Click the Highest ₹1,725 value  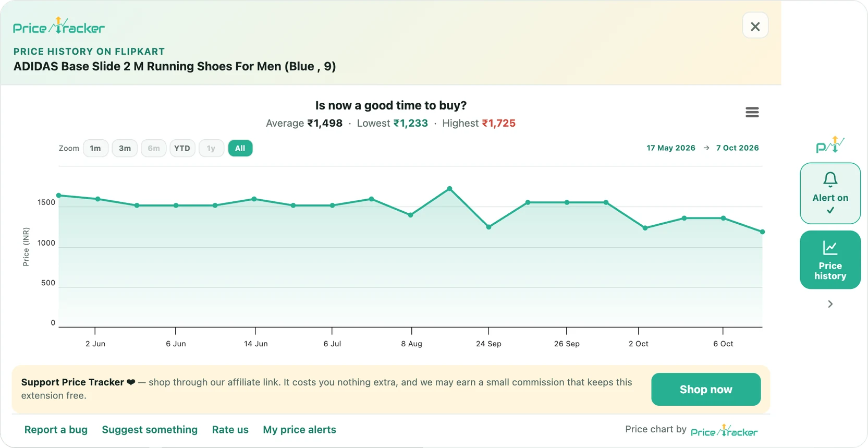498,124
